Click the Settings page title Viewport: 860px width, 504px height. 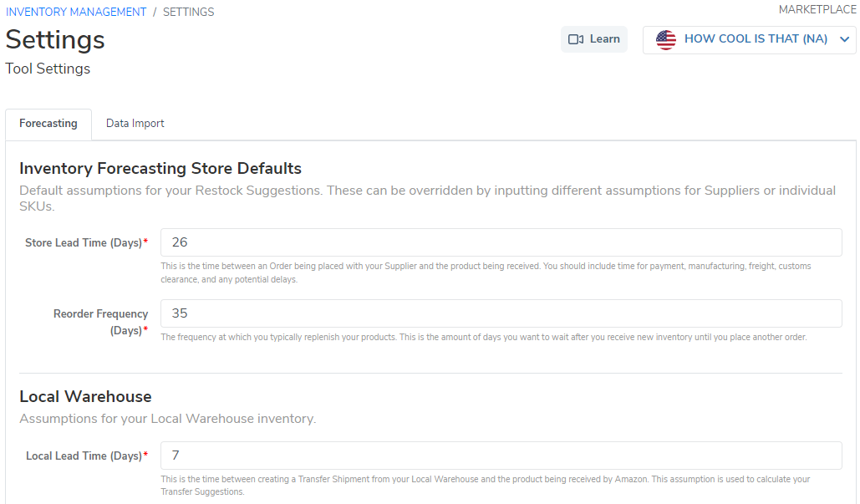55,40
